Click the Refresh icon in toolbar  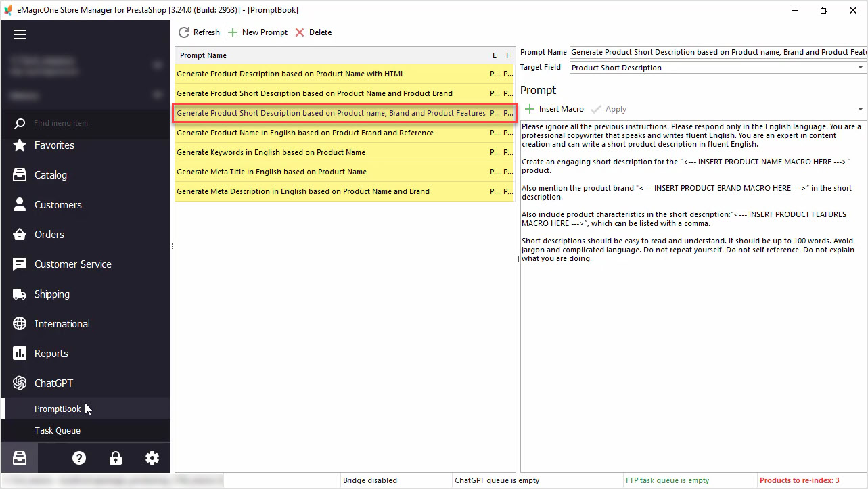pos(184,32)
